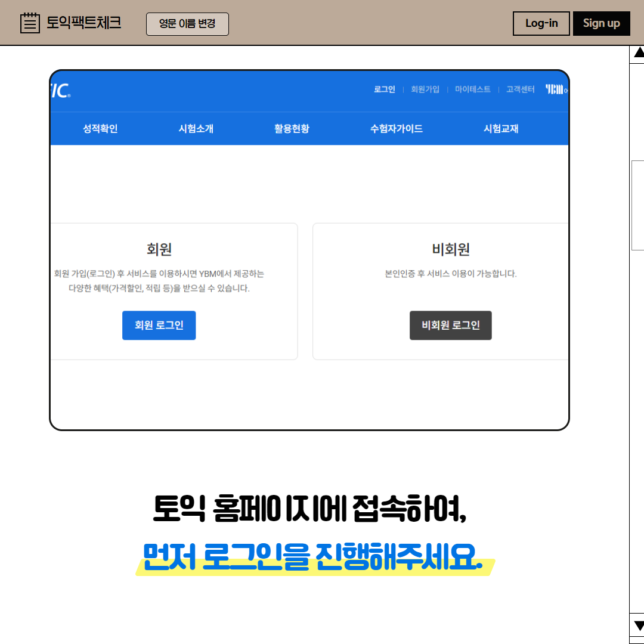Click headline 토익 홈페이지에 접속하여,

tap(309, 509)
